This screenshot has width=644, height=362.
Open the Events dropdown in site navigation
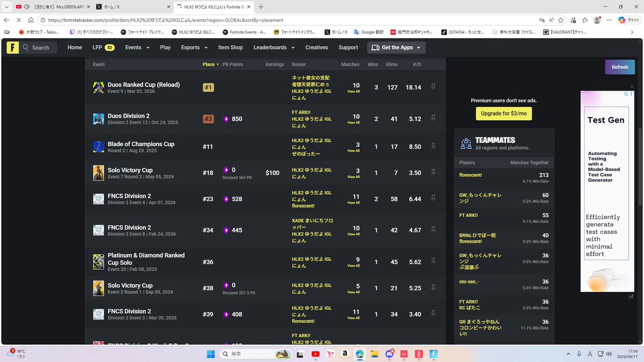click(137, 47)
